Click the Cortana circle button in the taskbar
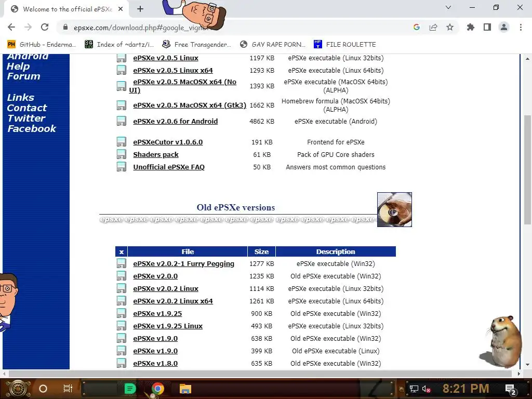The height and width of the screenshot is (399, 532). [x=43, y=389]
